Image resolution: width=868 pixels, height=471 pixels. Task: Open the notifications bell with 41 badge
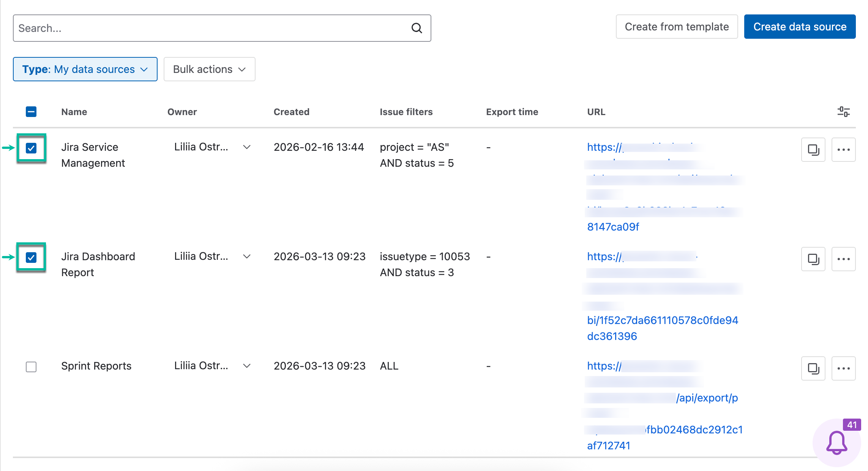pyautogui.click(x=836, y=443)
